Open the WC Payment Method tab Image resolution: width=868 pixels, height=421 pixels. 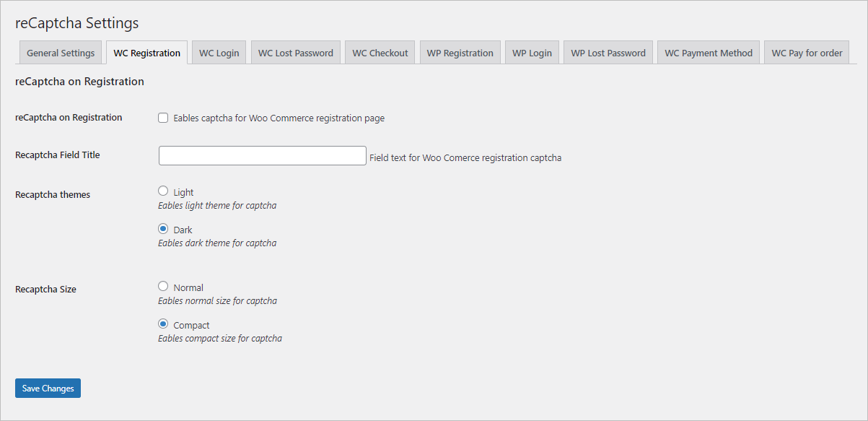tap(708, 52)
